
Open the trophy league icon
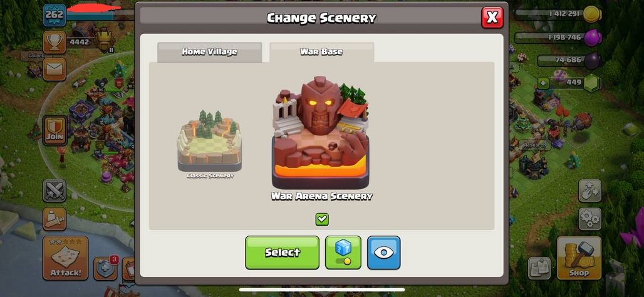(55, 43)
